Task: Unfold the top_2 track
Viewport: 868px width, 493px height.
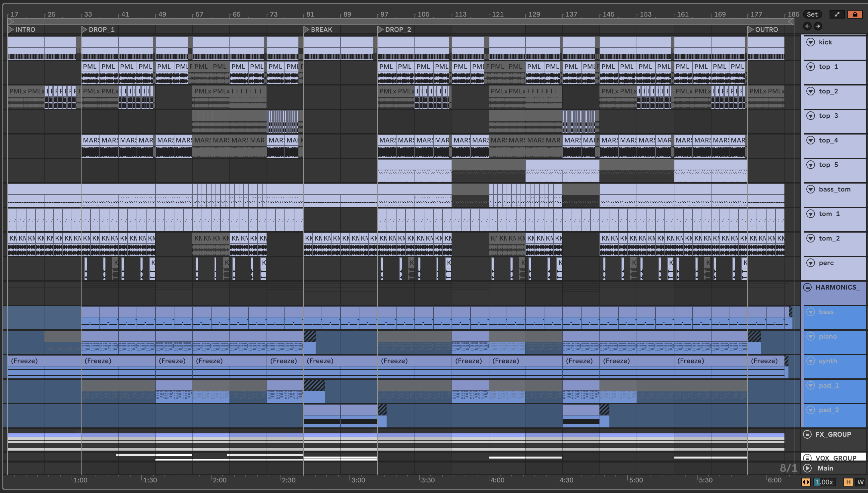Action: (810, 91)
